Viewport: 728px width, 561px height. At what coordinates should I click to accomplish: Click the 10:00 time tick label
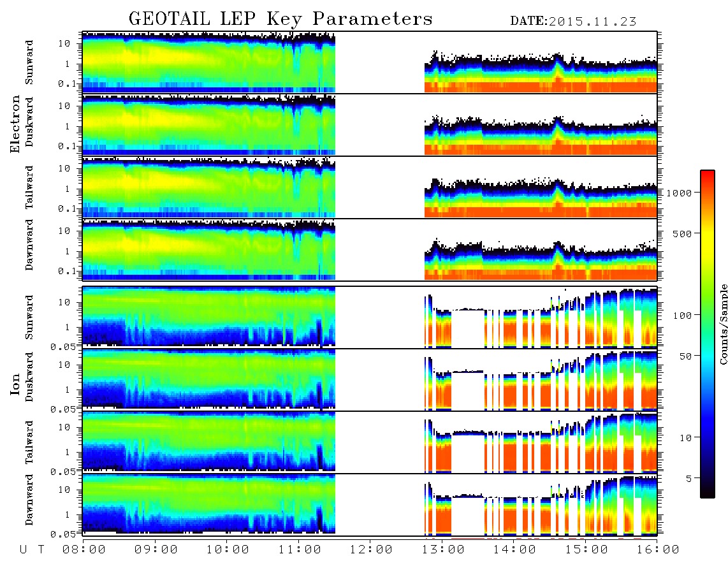(228, 550)
